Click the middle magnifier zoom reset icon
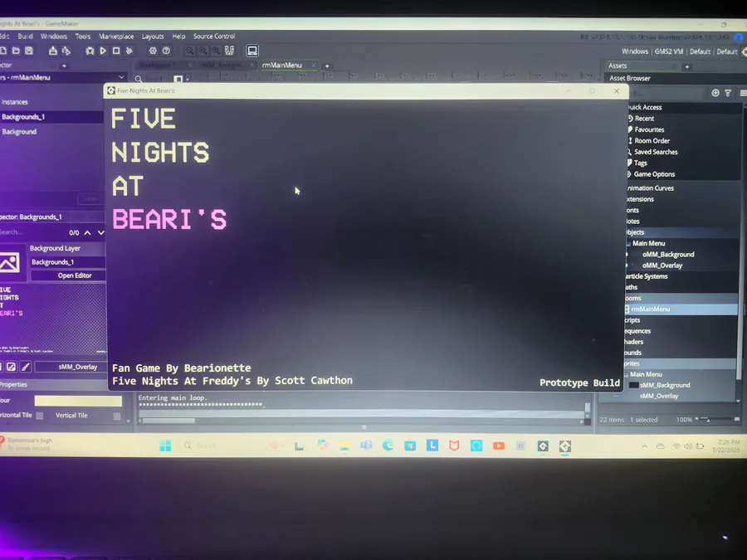Image resolution: width=747 pixels, height=560 pixels. point(203,51)
